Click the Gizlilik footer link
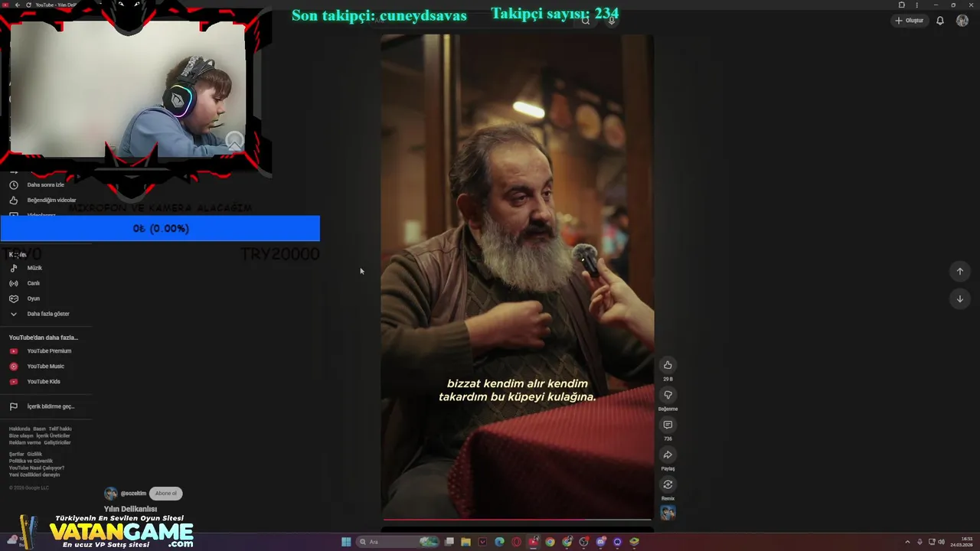The width and height of the screenshot is (980, 551). (34, 454)
